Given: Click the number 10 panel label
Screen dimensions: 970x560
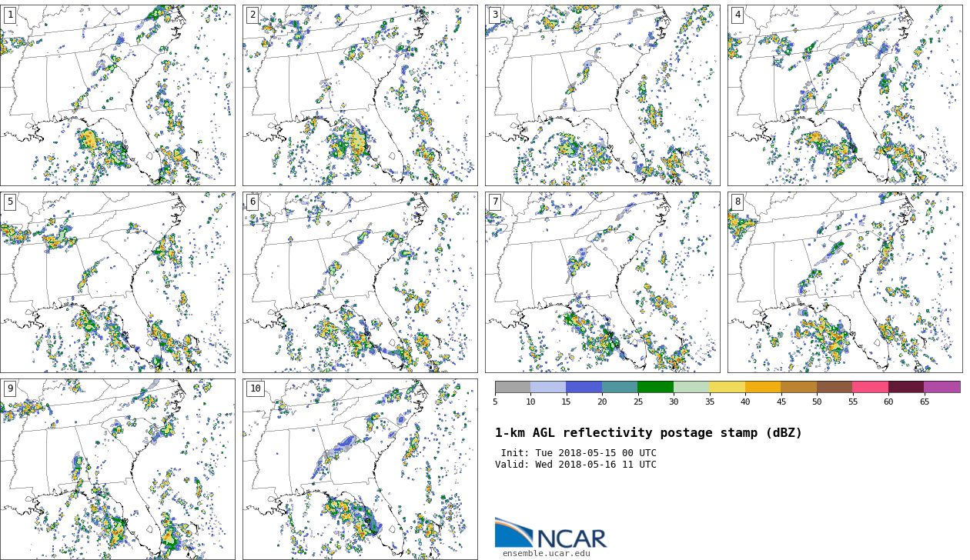Looking at the screenshot, I should click(x=255, y=388).
